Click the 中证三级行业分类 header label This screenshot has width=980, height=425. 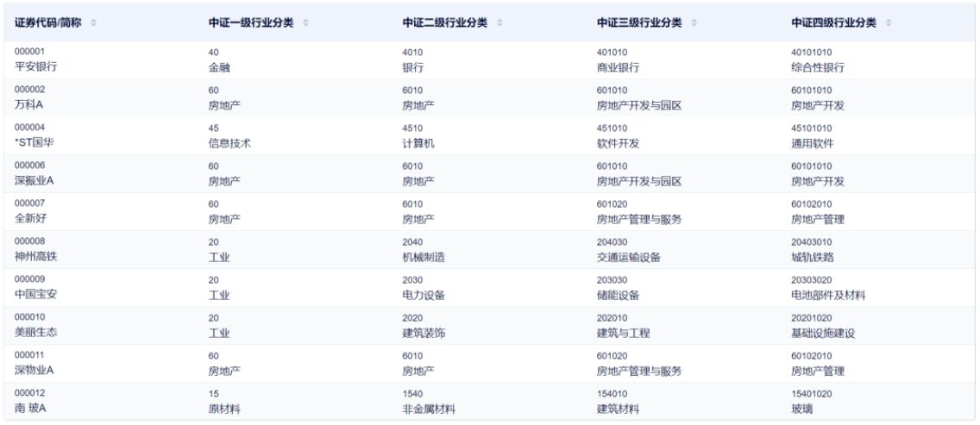[639, 22]
